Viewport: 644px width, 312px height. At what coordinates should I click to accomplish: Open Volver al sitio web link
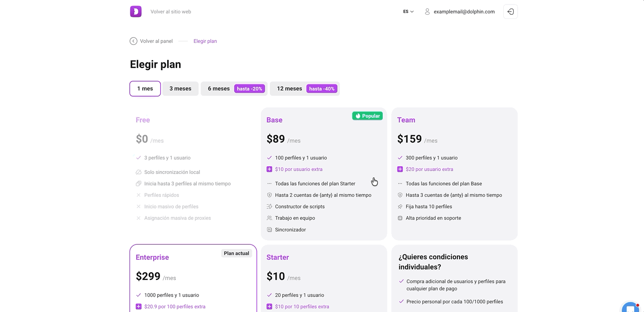(x=171, y=12)
